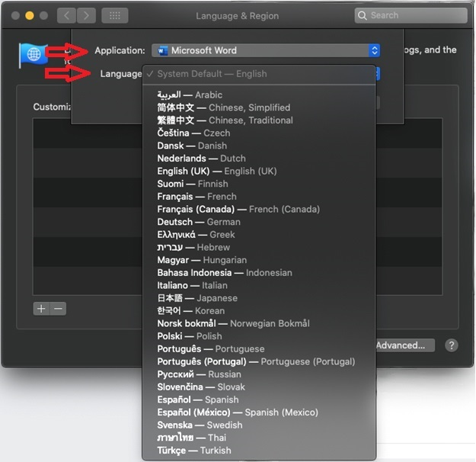Select Türkçe — Turkish at list bottom
Viewport: 476px width, 462px height.
point(194,451)
